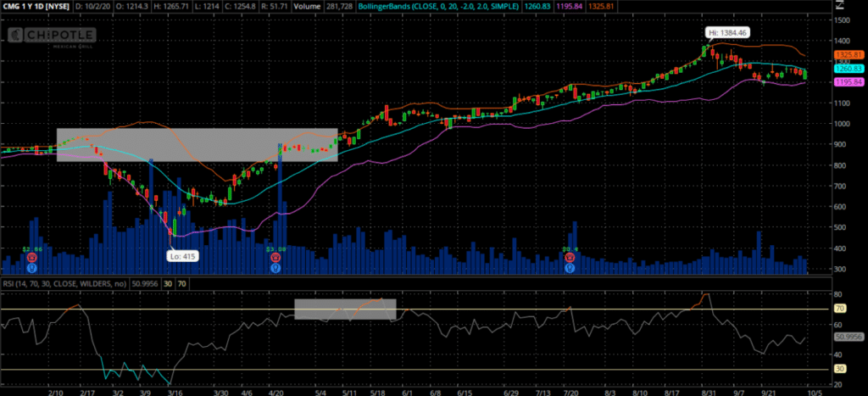Click the 3/16 date label on time axis
This screenshot has height=396, width=868.
tap(175, 391)
